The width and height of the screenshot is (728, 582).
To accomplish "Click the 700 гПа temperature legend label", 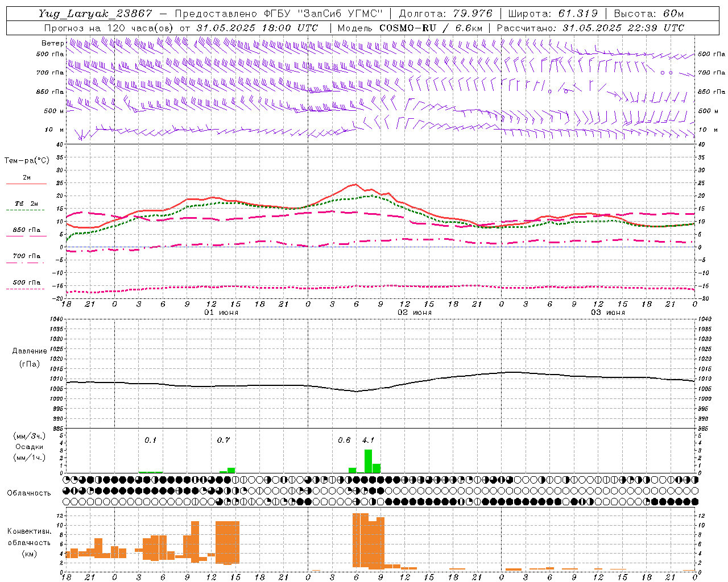I will [x=26, y=256].
